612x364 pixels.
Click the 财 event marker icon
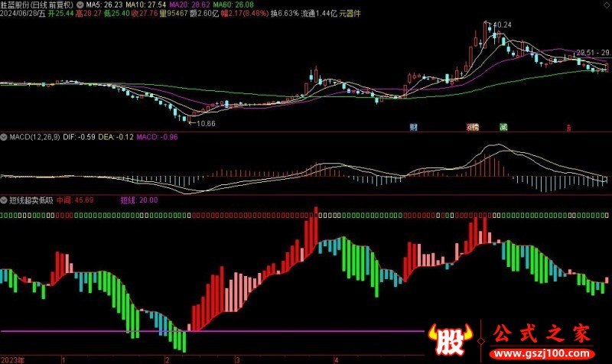point(414,127)
